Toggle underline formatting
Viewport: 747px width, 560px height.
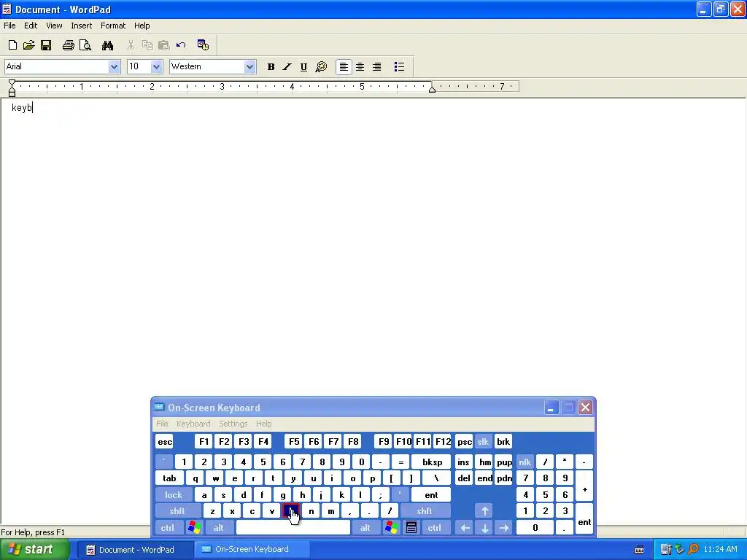tap(303, 66)
